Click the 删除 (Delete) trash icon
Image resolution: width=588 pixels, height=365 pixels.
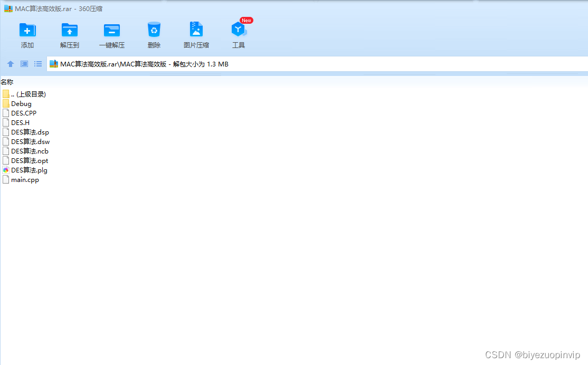154,30
